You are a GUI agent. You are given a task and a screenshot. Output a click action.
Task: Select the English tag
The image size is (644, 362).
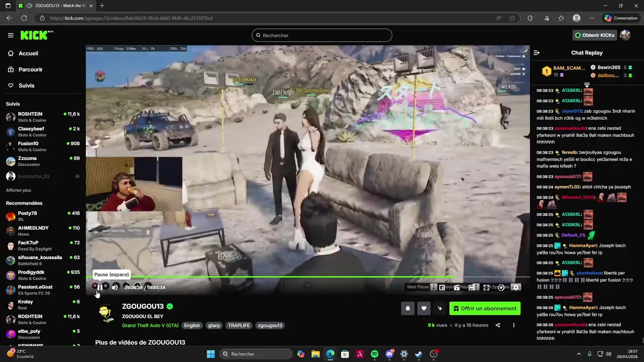click(192, 325)
